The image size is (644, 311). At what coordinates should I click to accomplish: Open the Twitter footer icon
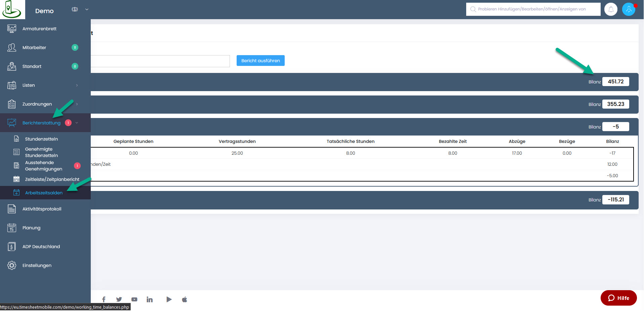(x=119, y=299)
